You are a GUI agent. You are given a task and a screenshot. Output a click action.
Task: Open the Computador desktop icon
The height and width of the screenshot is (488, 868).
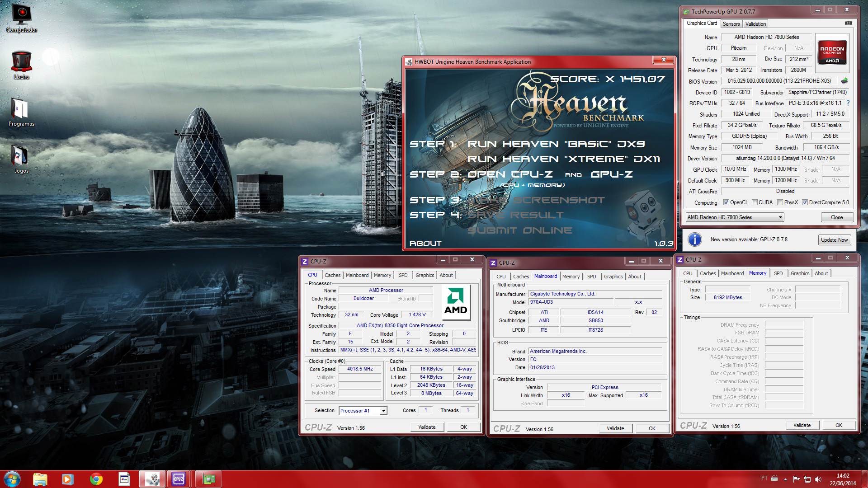click(x=21, y=19)
